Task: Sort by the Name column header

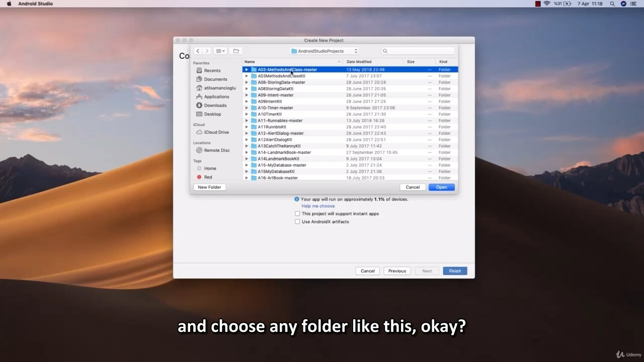Action: click(292, 62)
